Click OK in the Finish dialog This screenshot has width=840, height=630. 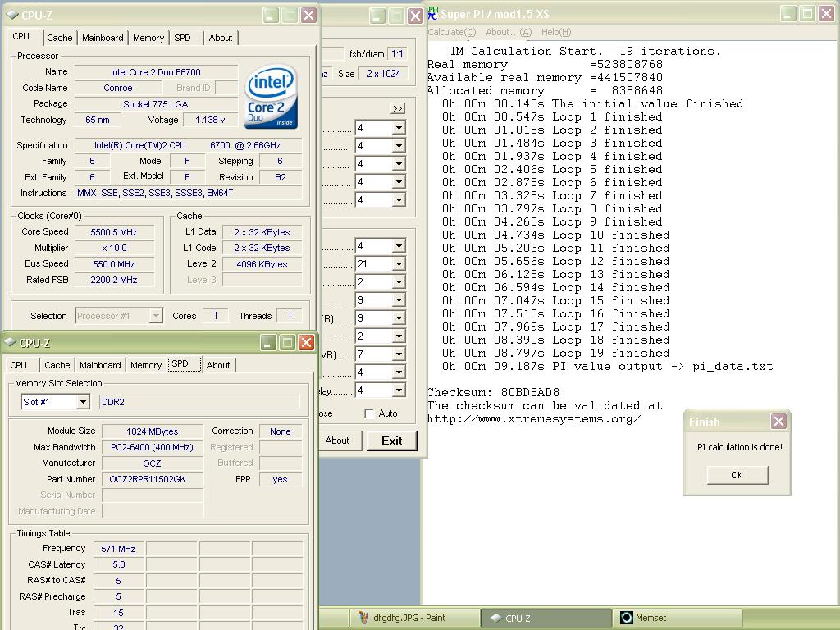[737, 475]
